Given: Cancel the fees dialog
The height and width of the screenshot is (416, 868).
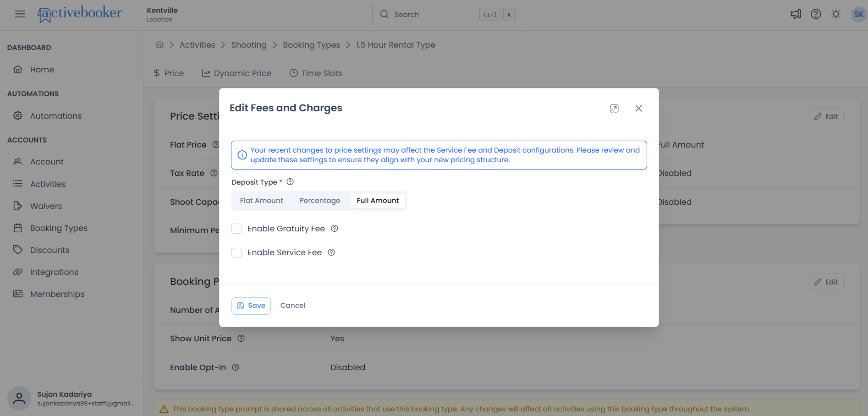Looking at the screenshot, I should [293, 306].
